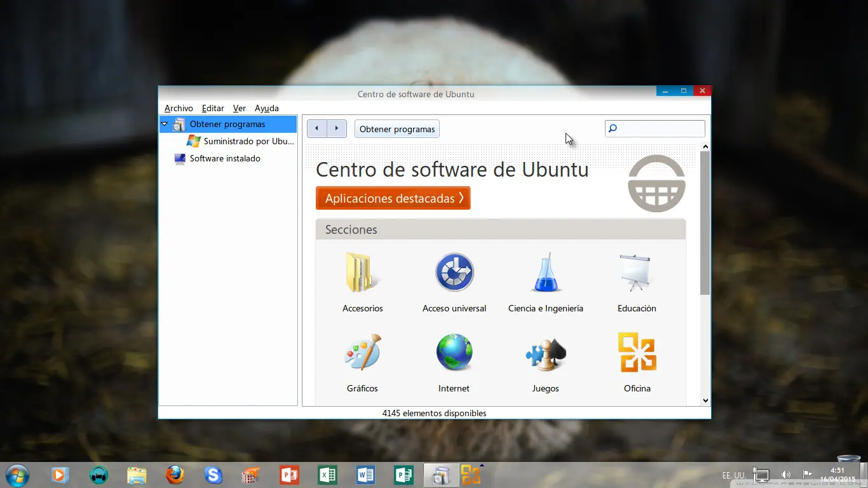Open the Gráficos palette icon
Screen dimensions: 868x488
pos(362,352)
